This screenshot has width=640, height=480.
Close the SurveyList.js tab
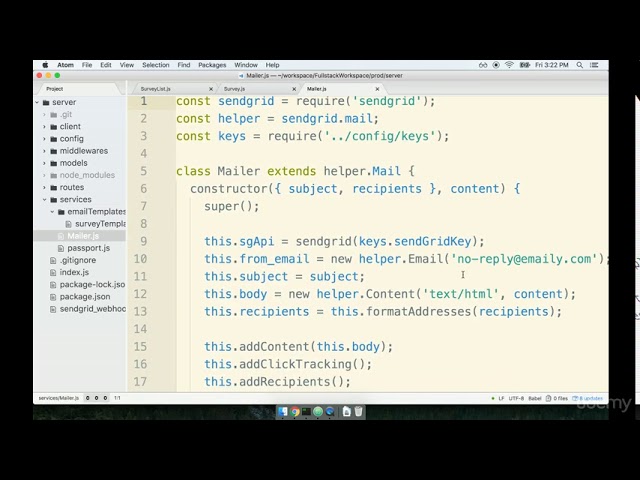[211, 89]
